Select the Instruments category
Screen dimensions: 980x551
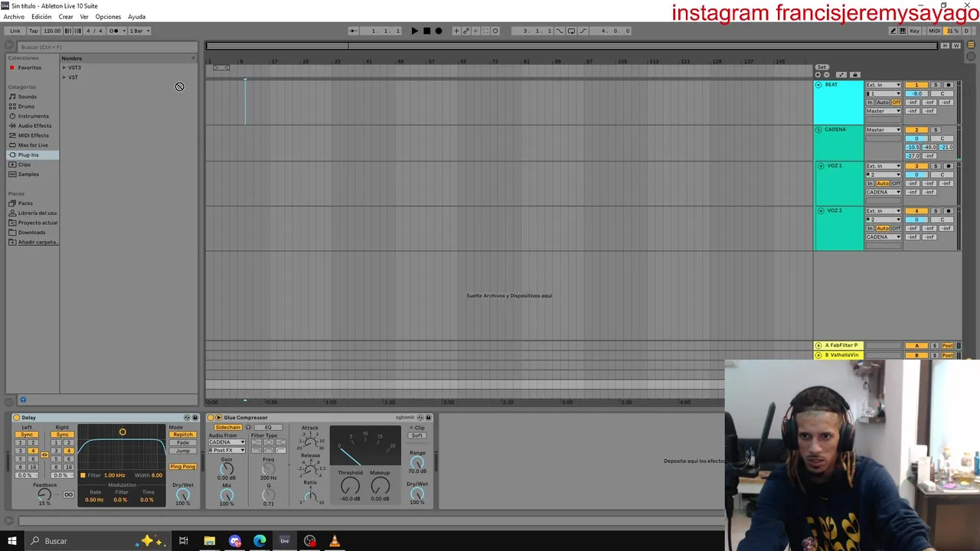point(33,116)
